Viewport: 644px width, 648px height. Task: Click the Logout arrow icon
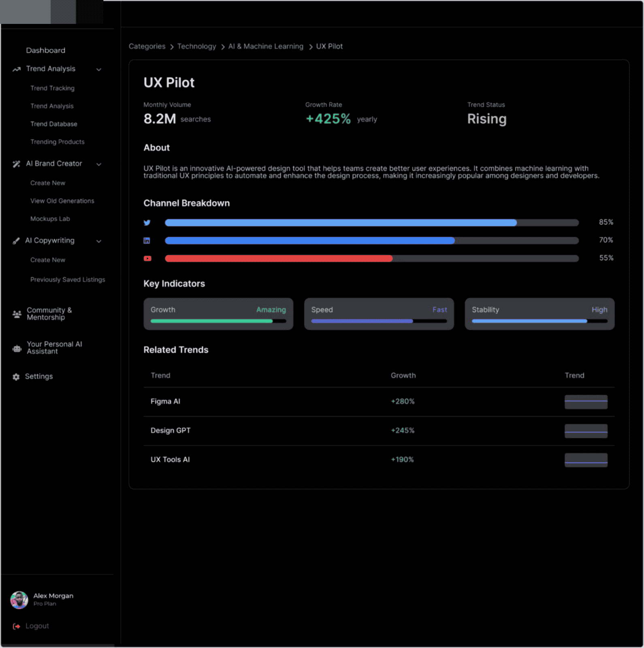[x=16, y=626]
